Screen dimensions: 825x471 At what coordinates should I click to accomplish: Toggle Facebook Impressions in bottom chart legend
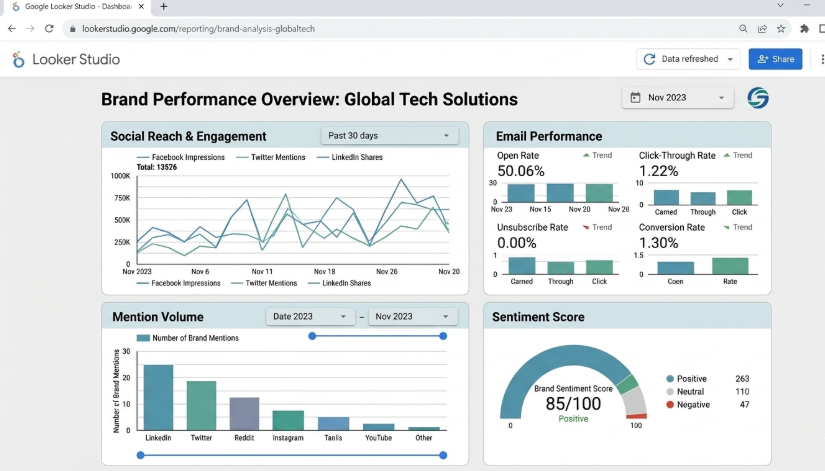[x=178, y=283]
